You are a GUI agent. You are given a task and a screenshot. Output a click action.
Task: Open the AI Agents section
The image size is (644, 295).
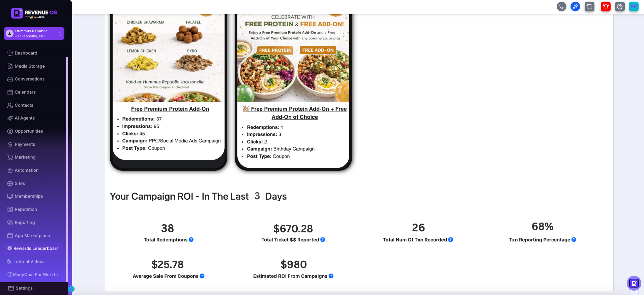click(24, 118)
